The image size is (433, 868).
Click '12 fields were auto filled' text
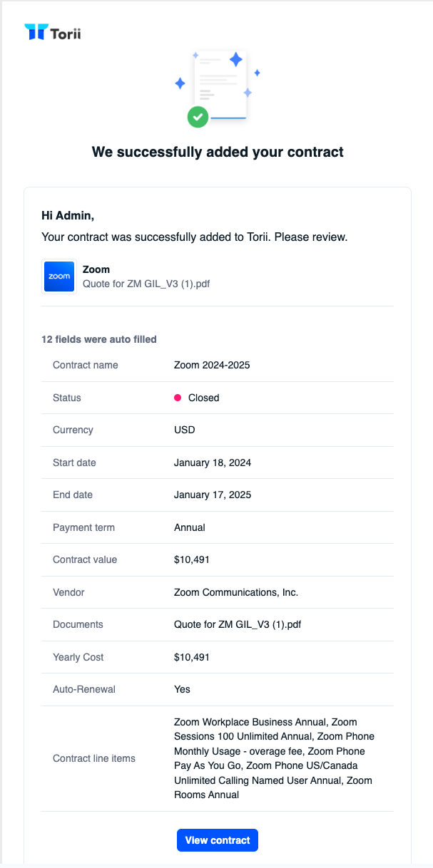tap(99, 339)
